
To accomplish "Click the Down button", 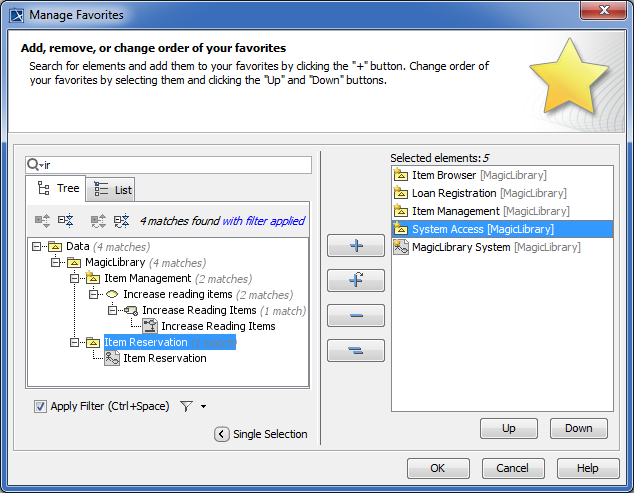I will [579, 428].
